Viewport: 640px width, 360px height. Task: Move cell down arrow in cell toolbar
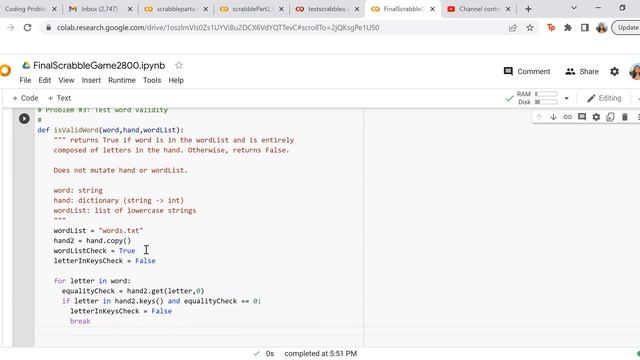tap(553, 117)
